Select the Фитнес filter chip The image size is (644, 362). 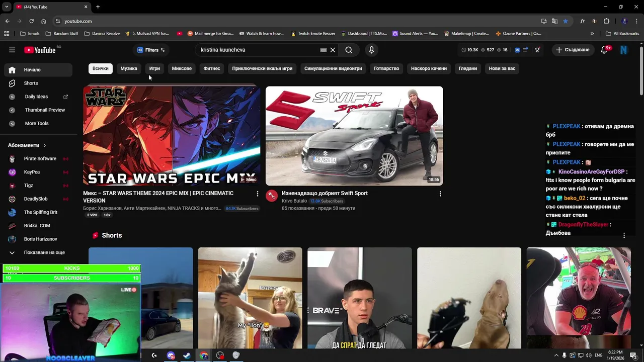click(212, 68)
